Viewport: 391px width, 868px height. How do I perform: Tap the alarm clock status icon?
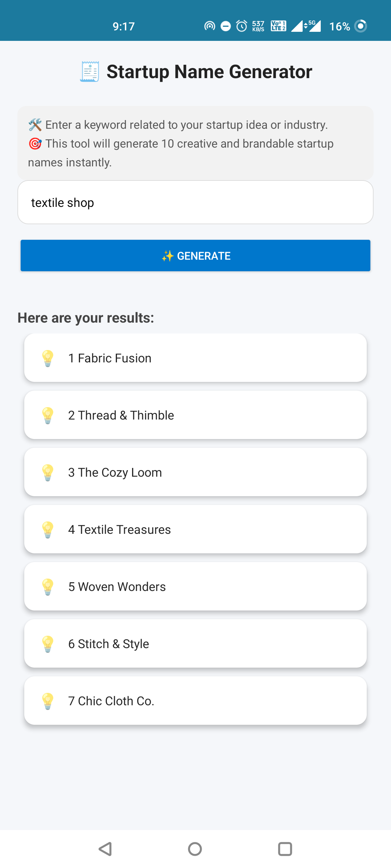[x=241, y=26]
